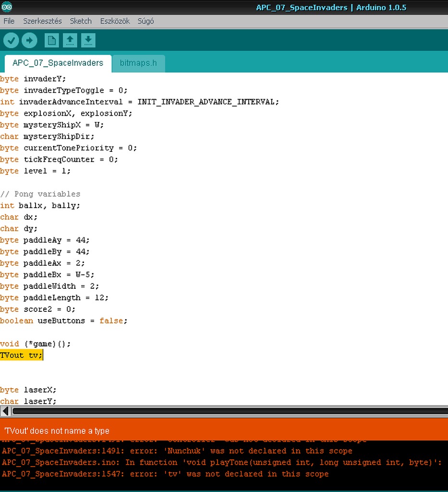The width and height of the screenshot is (448, 492).
Task: Click the line 'byte laserX;'
Action: [x=28, y=390]
